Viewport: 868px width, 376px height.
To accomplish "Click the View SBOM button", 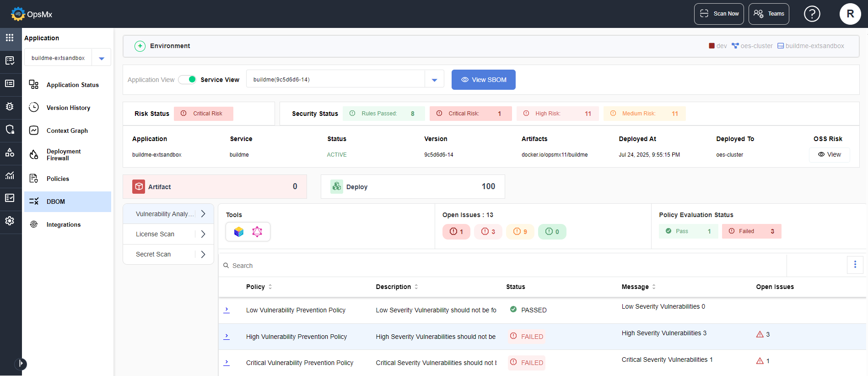I will coord(483,80).
